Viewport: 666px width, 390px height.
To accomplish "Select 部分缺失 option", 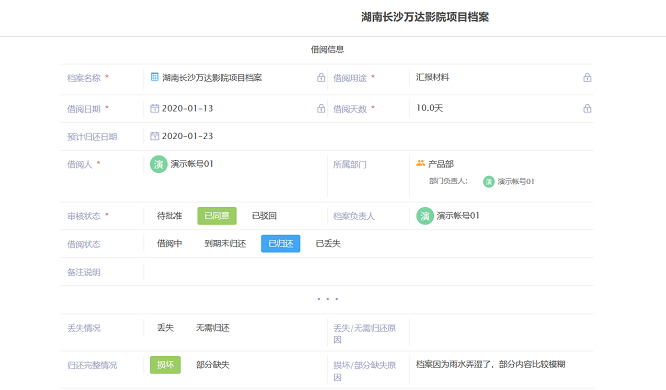I will click(212, 365).
